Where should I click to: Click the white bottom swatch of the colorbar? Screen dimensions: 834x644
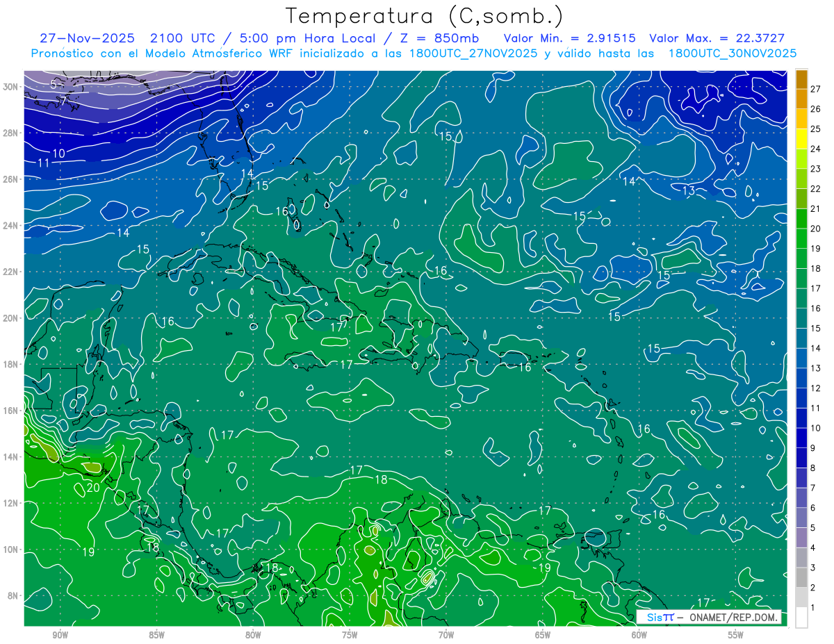[x=801, y=618]
